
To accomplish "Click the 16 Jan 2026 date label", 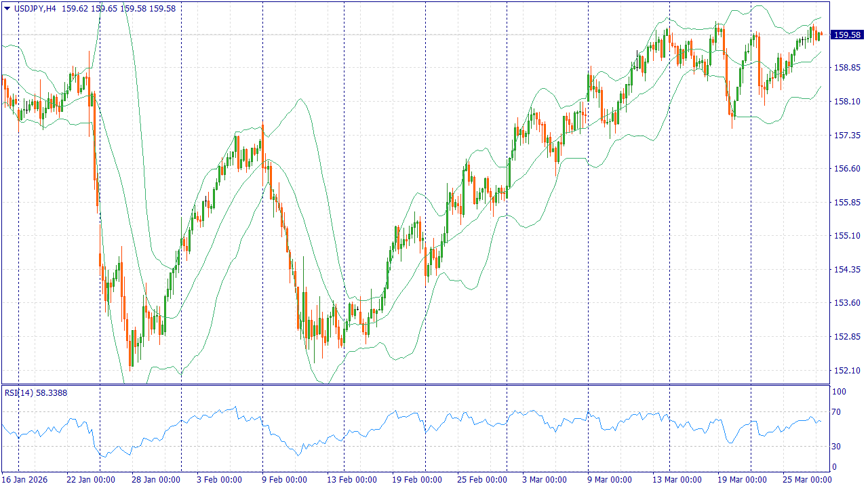I will tap(25, 479).
